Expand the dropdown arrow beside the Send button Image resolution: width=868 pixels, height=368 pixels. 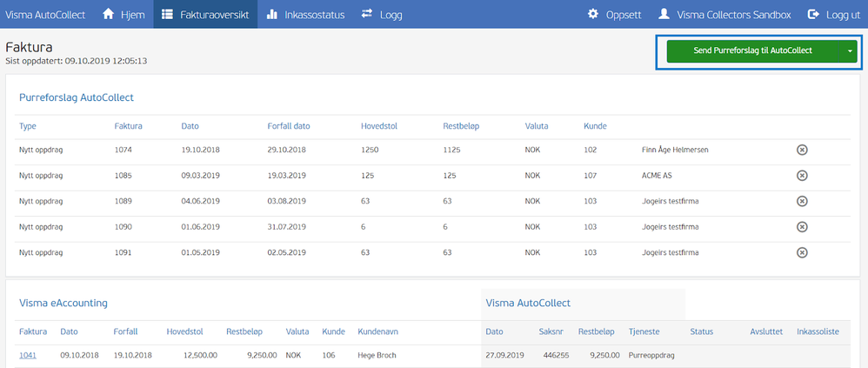(851, 50)
